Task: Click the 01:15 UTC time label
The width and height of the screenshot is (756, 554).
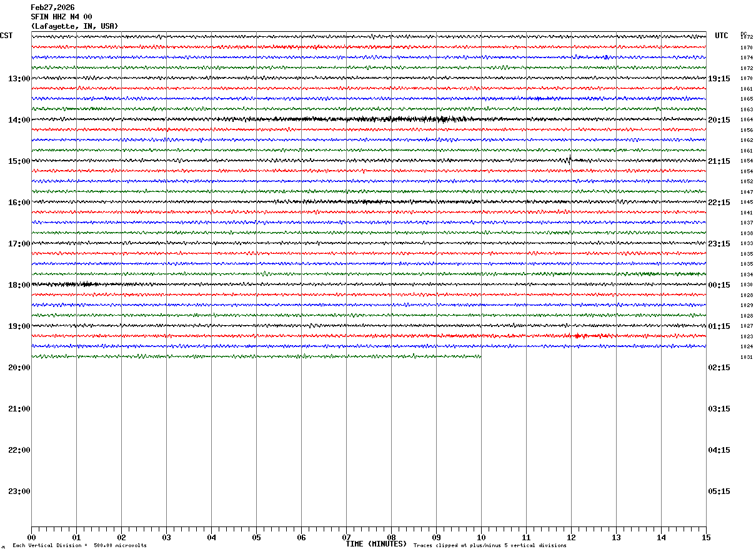Action: pos(719,326)
